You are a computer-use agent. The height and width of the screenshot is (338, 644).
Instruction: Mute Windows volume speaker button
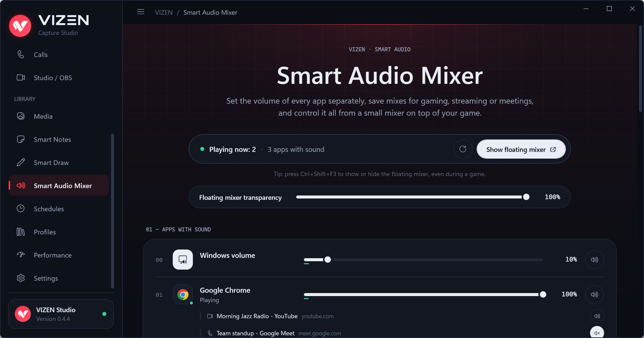594,260
